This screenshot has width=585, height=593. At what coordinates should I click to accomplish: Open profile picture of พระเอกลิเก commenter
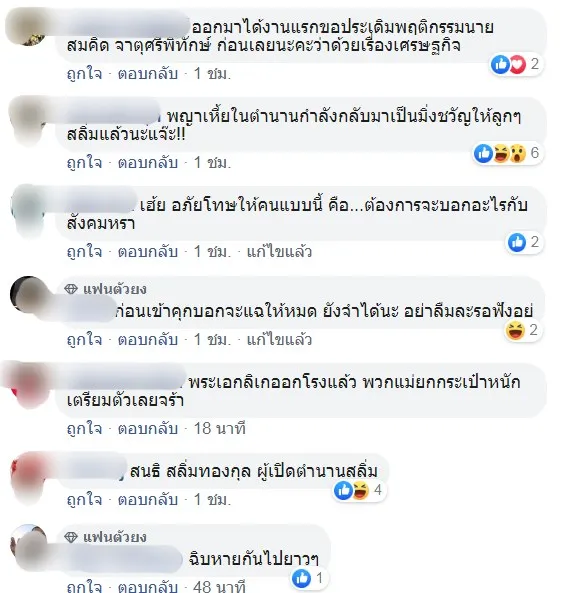point(27,385)
